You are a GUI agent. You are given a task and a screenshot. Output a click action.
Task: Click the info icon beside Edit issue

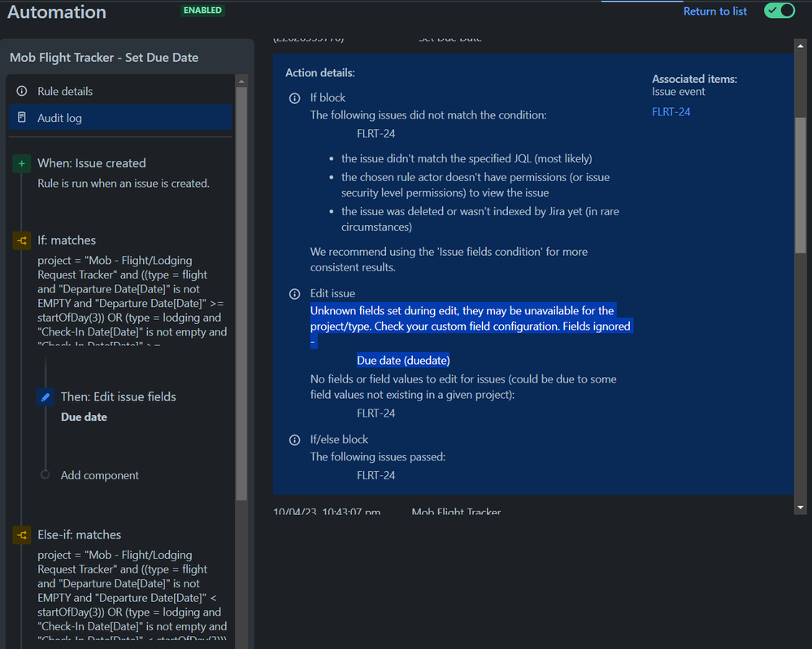295,294
